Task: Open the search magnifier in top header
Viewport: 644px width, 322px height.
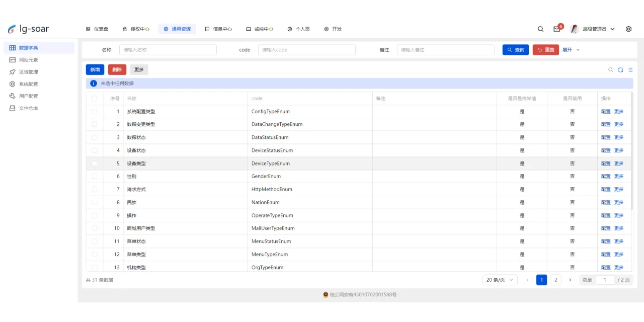Action: coord(540,29)
